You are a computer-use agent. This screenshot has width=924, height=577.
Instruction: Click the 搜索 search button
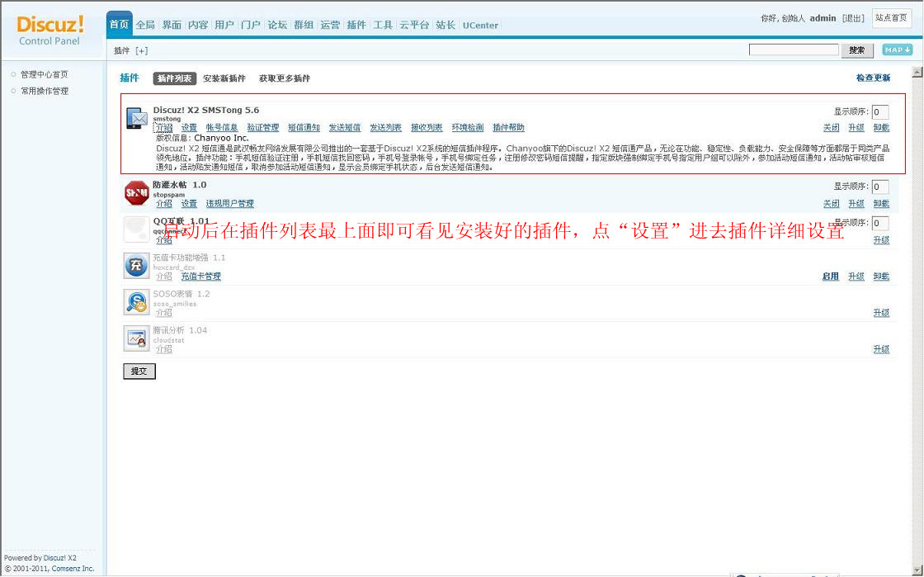[x=857, y=50]
